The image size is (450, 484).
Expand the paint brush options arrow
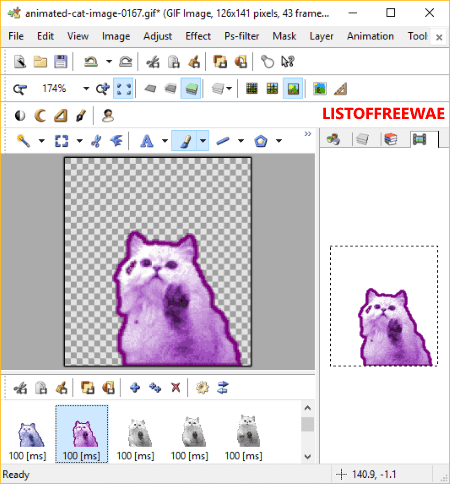coord(203,141)
